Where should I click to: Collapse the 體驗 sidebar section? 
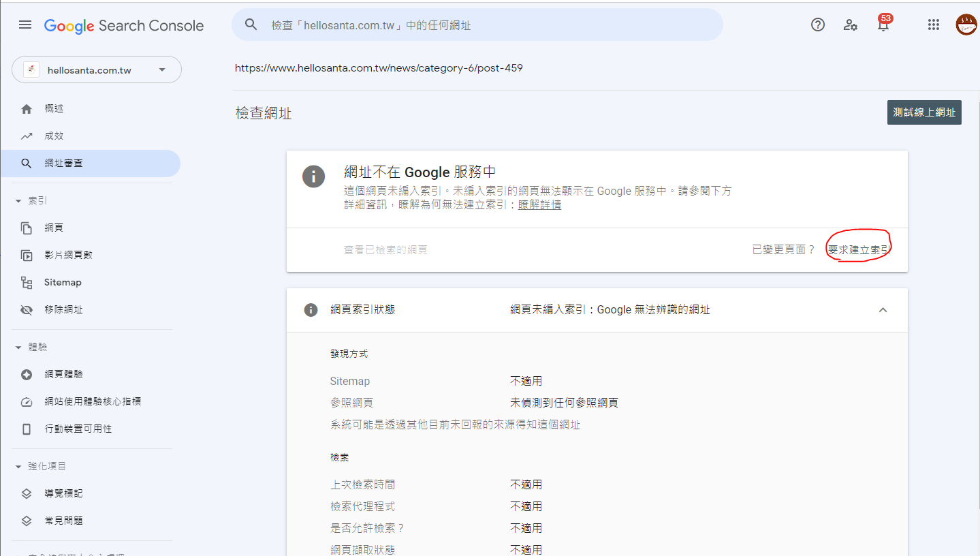pos(18,347)
